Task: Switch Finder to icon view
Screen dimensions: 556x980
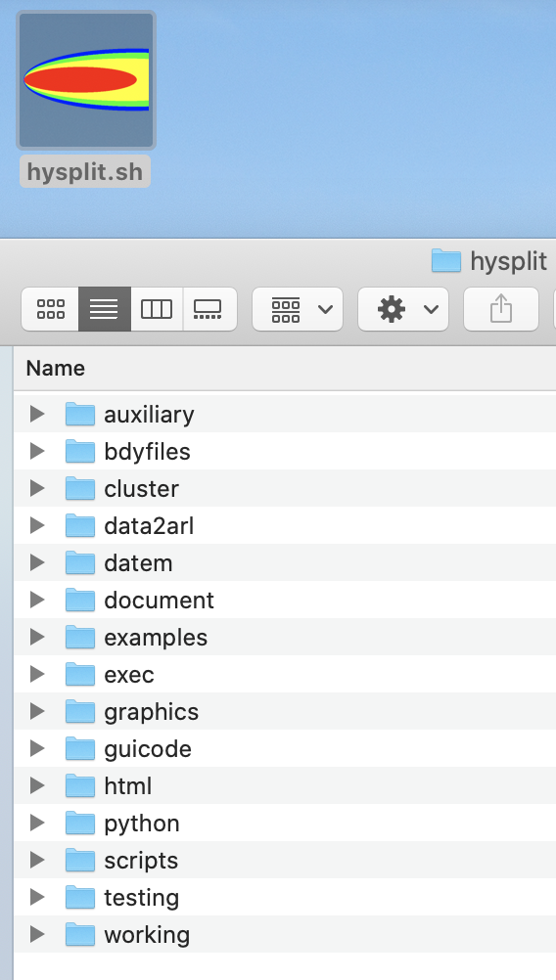Action: coord(51,309)
